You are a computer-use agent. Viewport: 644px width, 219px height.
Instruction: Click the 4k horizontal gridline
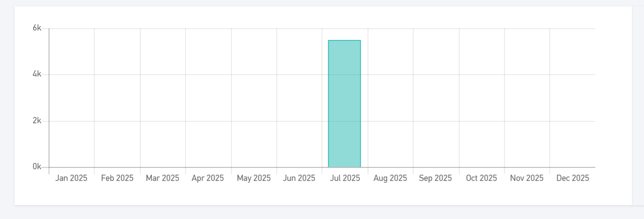coord(219,75)
